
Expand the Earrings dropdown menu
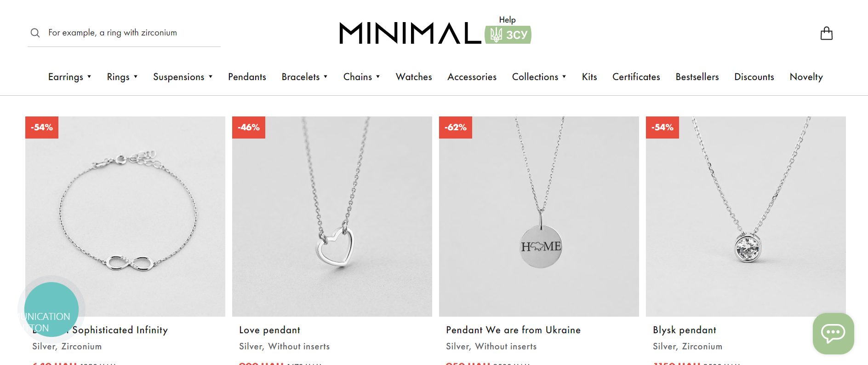(x=70, y=77)
